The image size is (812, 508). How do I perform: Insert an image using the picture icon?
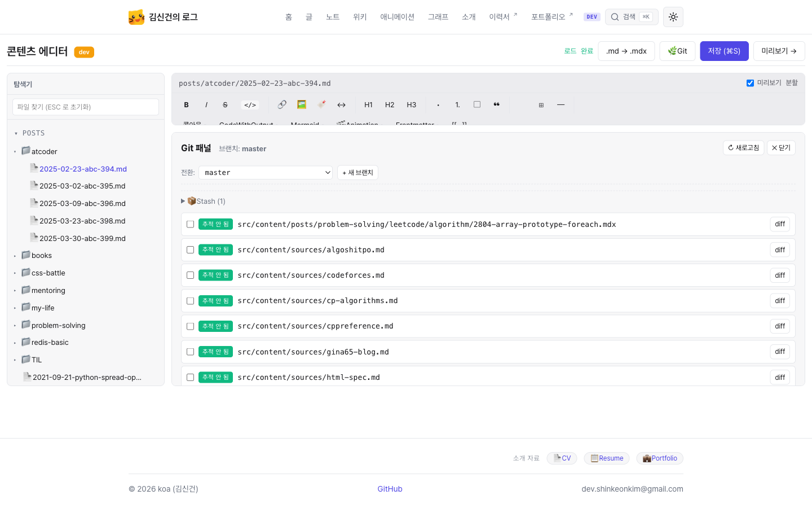pyautogui.click(x=302, y=104)
